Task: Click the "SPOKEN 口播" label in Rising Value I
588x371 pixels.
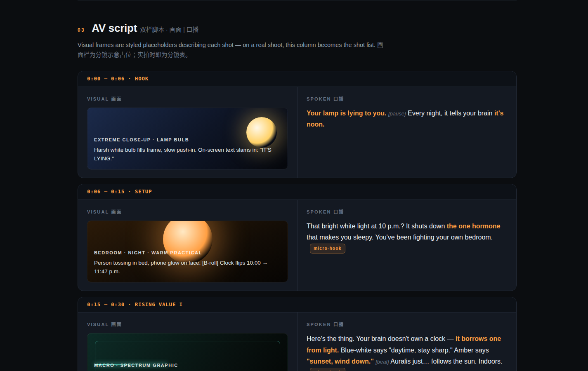Action: [325, 324]
